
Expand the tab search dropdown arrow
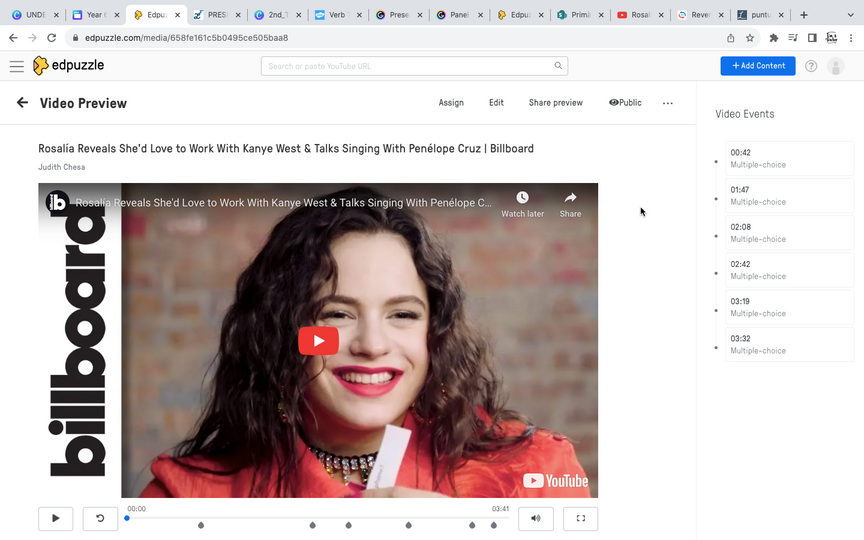tap(850, 15)
